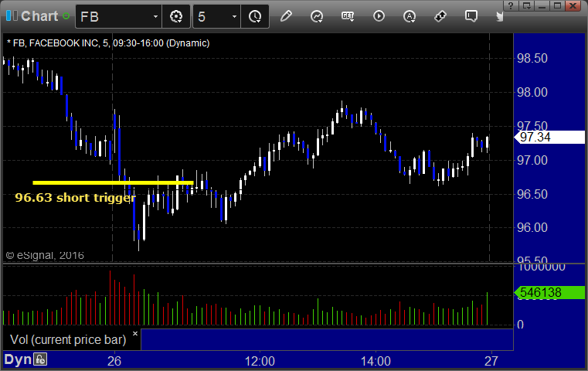588x371 pixels.
Task: Click the 98.00 price axis label
Action: [532, 92]
